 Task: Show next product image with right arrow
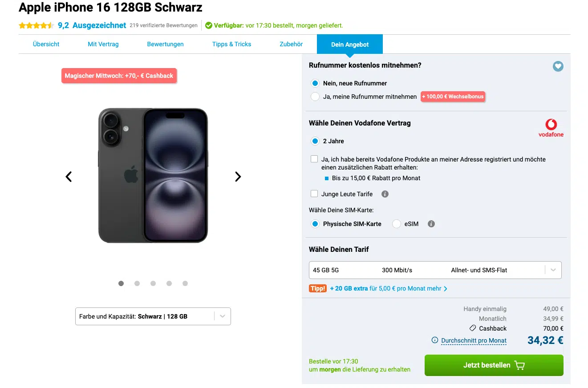click(238, 177)
